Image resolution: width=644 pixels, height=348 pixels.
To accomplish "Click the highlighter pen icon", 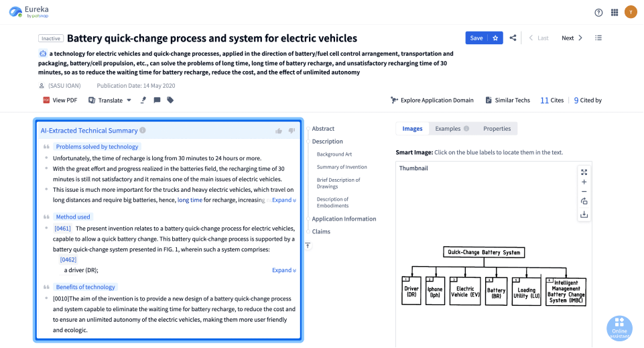I will point(143,101).
